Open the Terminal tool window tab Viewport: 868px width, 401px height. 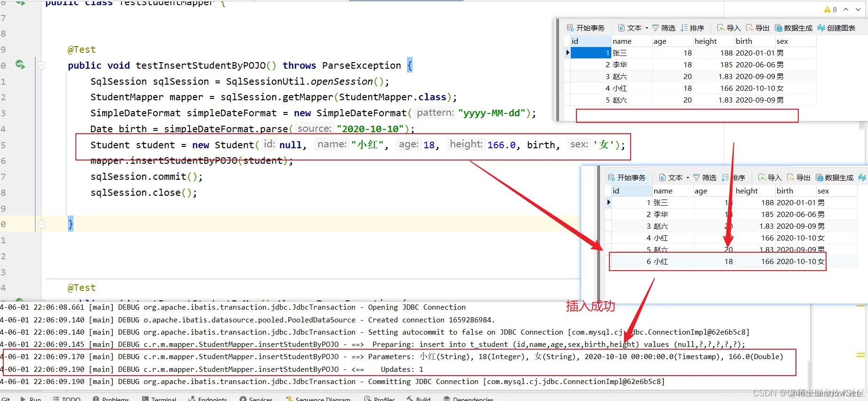point(159,399)
